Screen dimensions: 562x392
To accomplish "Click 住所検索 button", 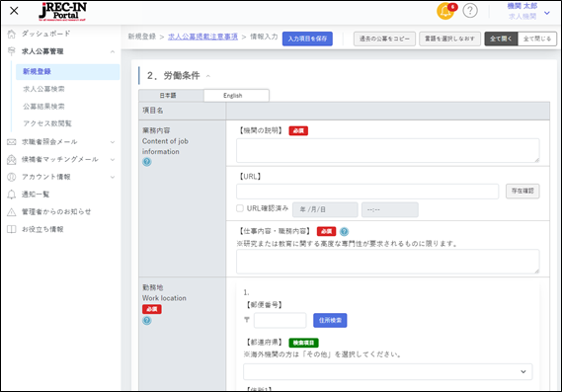I will point(330,320).
